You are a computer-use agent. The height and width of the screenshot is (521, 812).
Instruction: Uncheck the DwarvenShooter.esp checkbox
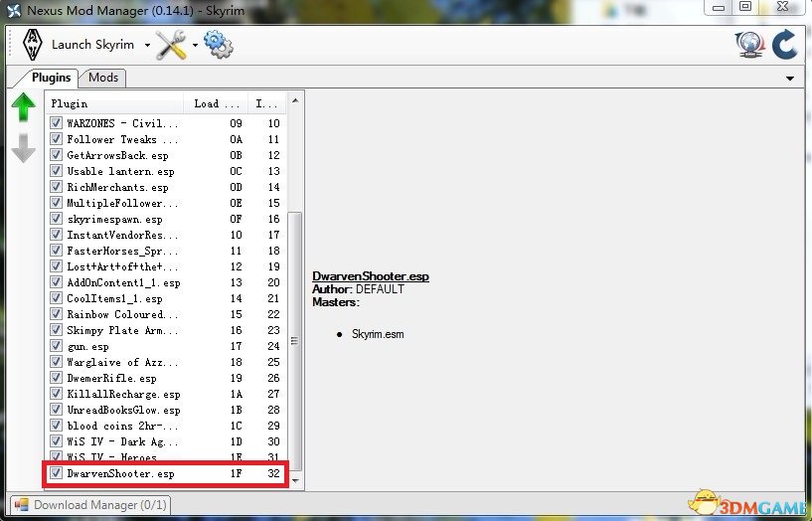(56, 473)
